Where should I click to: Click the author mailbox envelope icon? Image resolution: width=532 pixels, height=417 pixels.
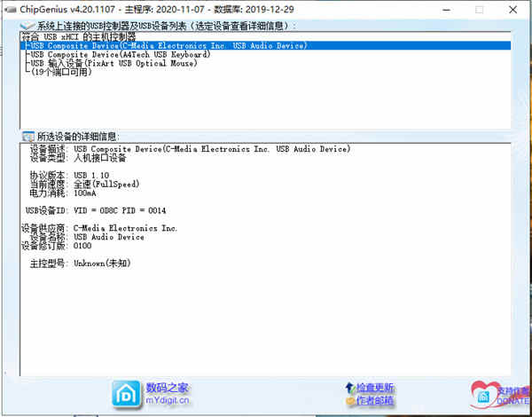350,401
